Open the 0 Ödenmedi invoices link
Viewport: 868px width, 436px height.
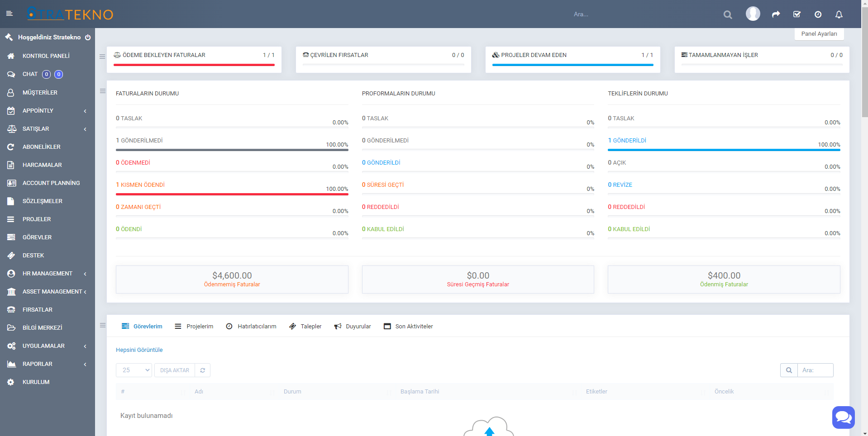pyautogui.click(x=133, y=163)
